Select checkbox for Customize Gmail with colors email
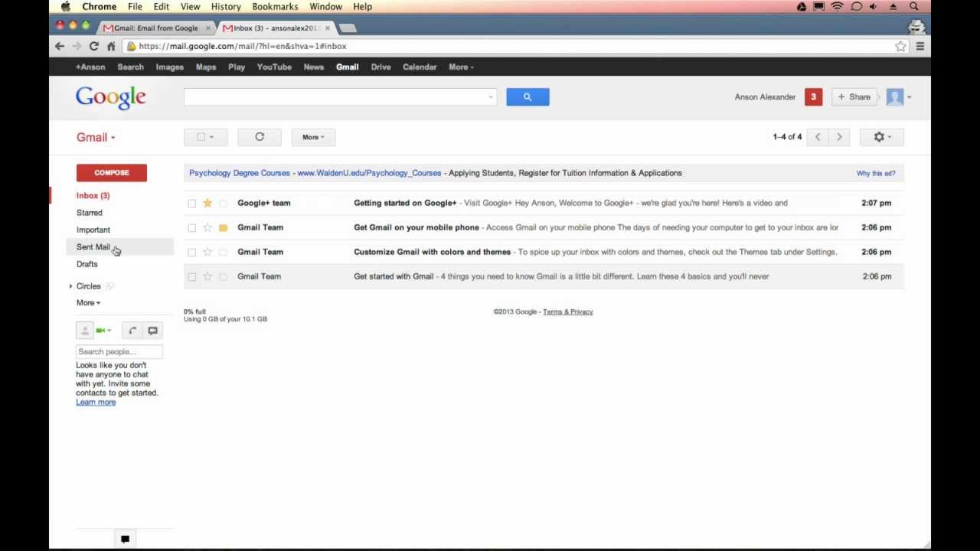The height and width of the screenshot is (551, 980). click(x=192, y=252)
